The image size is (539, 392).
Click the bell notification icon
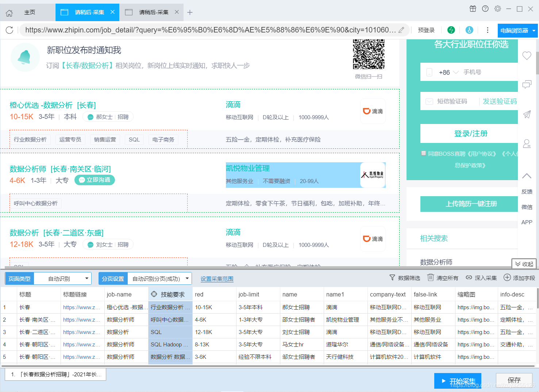tap(25, 57)
